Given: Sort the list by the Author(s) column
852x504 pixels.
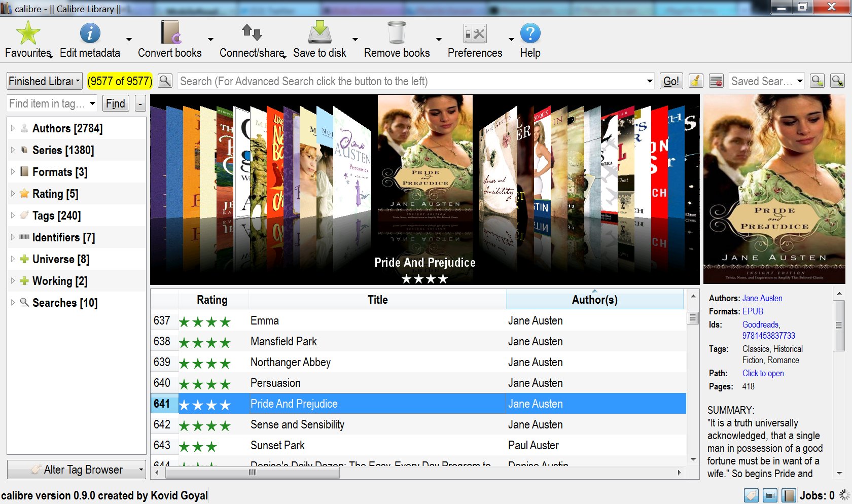Looking at the screenshot, I should click(595, 300).
